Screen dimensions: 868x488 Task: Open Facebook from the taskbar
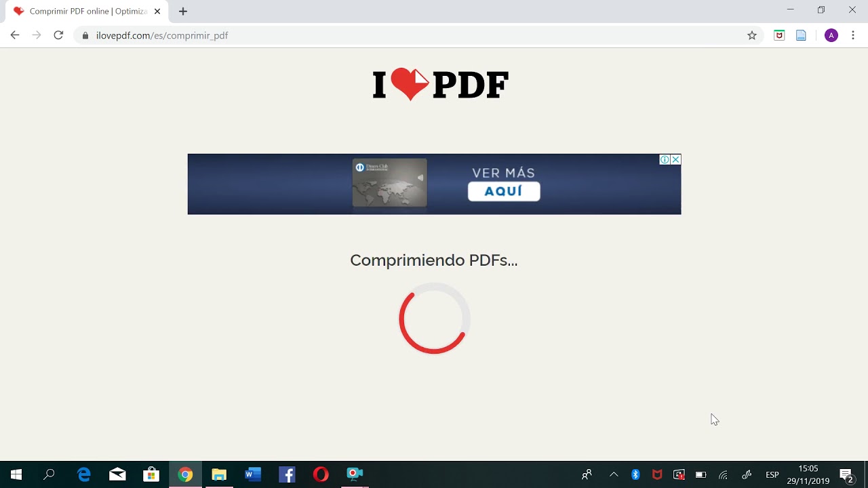287,474
